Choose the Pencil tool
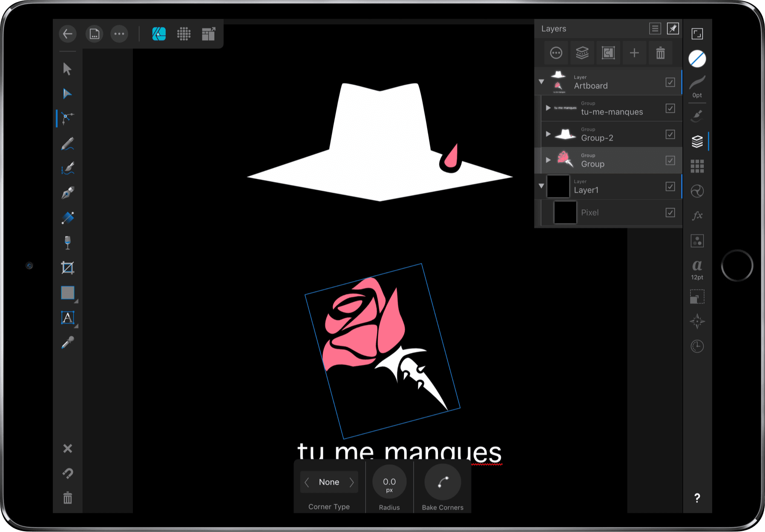765x532 pixels. (67, 144)
